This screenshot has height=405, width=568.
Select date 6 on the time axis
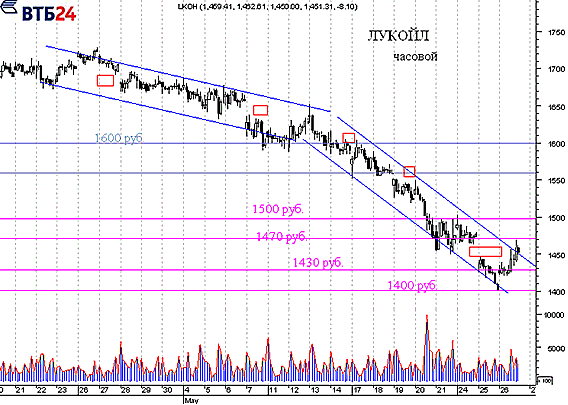(228, 391)
